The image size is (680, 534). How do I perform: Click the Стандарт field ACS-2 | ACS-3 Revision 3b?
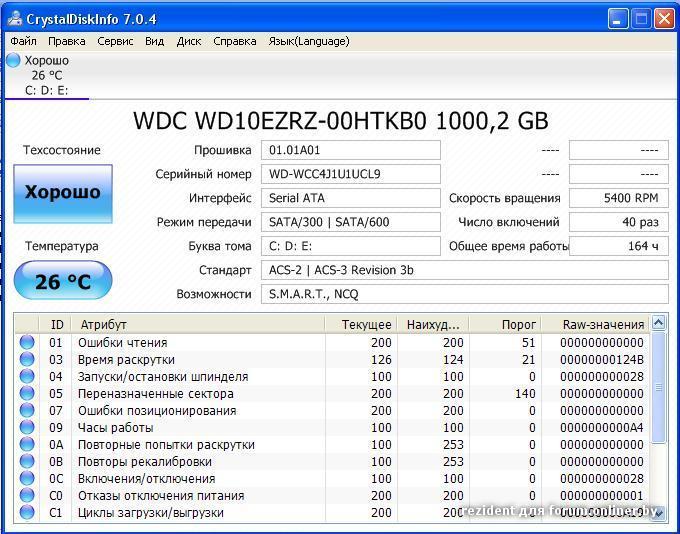coord(464,270)
